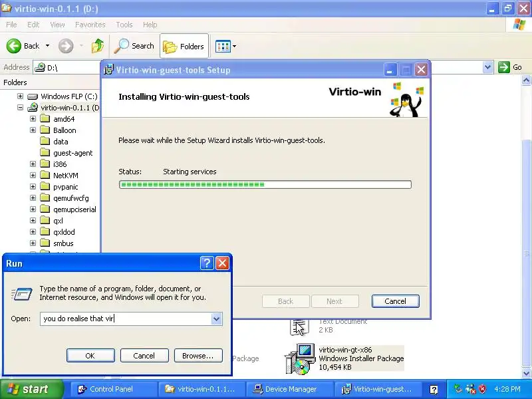532x399 pixels.
Task: Expand the Balloon folder node
Action: pyautogui.click(x=33, y=130)
